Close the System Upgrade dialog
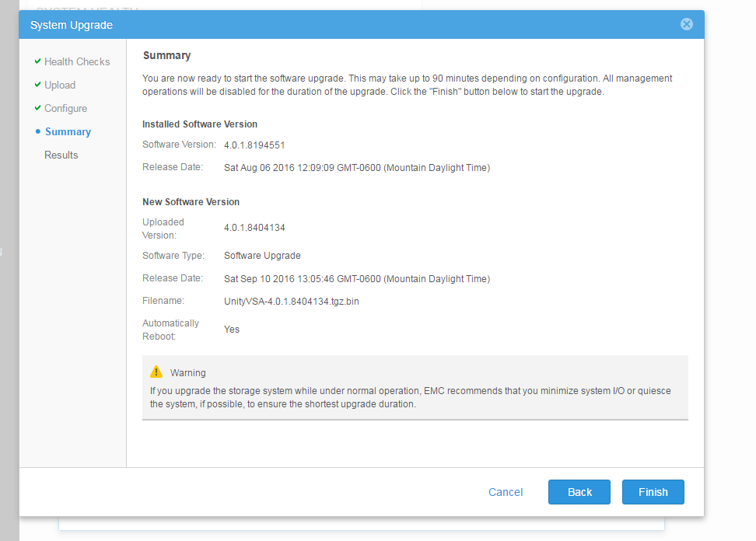756x541 pixels. 686,24
